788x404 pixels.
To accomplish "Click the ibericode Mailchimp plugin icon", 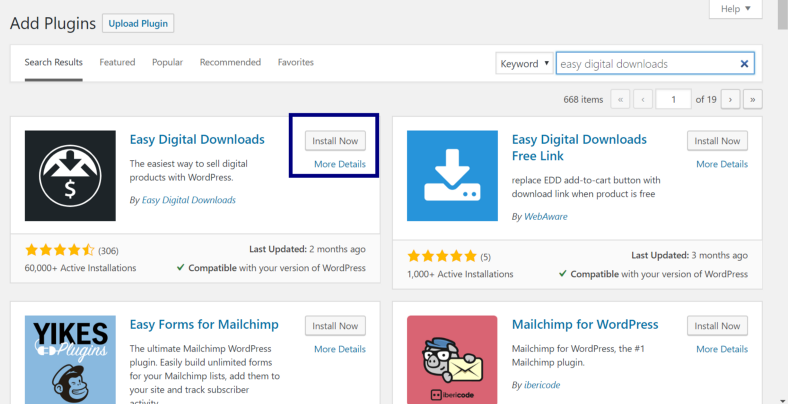I will pos(452,360).
